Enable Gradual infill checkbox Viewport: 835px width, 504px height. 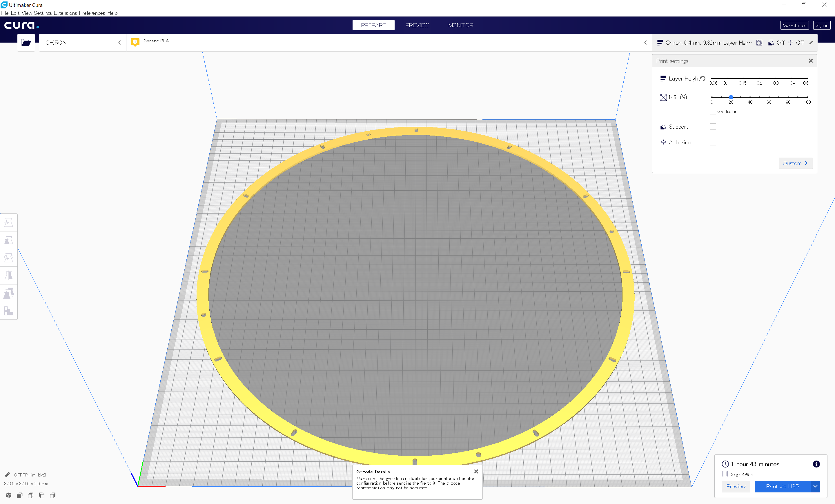coord(713,111)
